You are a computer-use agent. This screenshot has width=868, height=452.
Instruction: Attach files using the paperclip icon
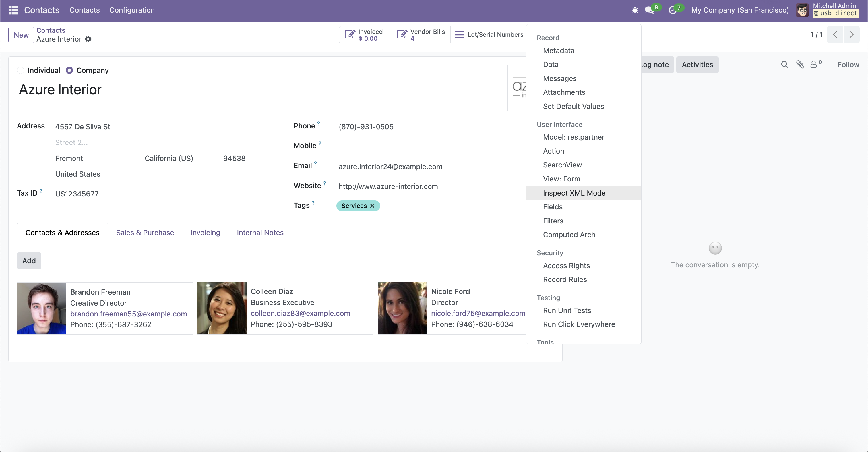tap(800, 65)
